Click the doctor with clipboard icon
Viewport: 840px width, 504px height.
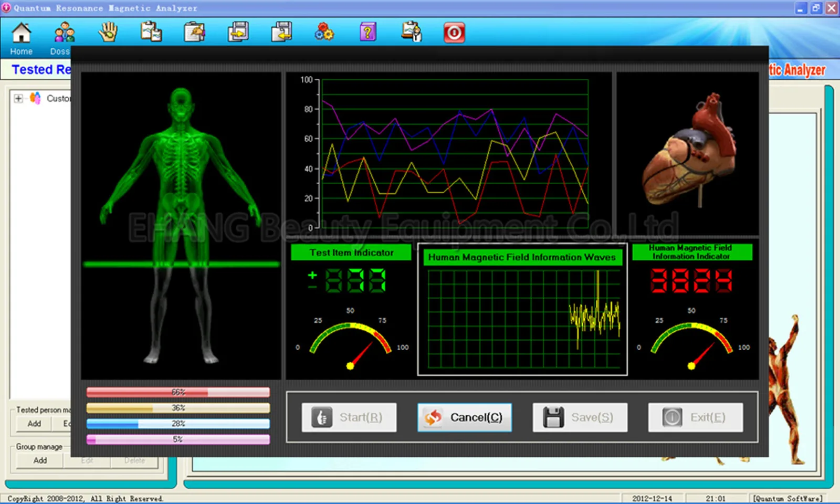(x=411, y=33)
